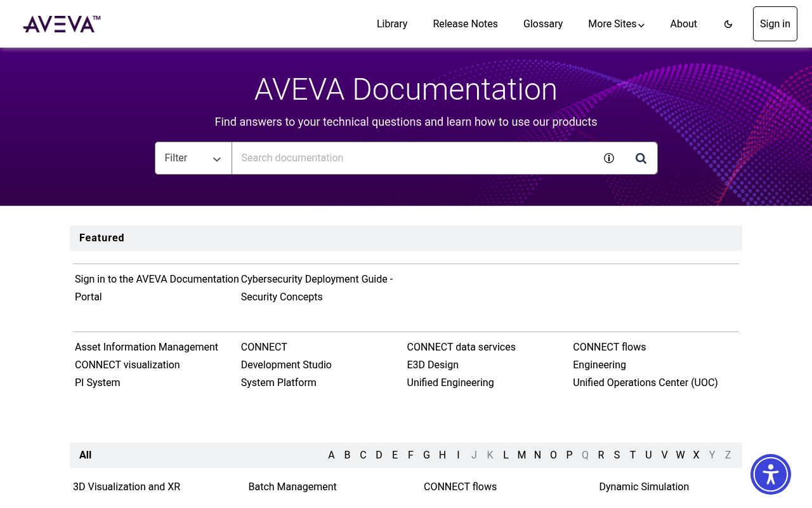The image size is (812, 508).
Task: Open Asset Information Management docs
Action: point(147,347)
